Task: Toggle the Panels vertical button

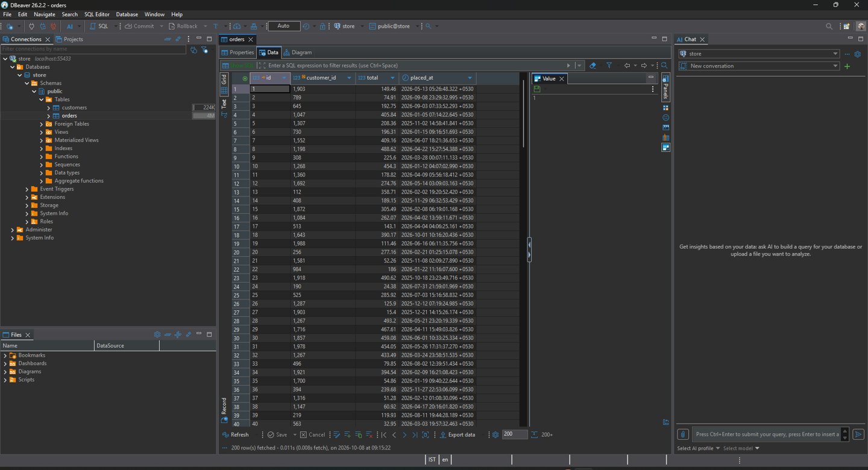Action: (x=665, y=87)
